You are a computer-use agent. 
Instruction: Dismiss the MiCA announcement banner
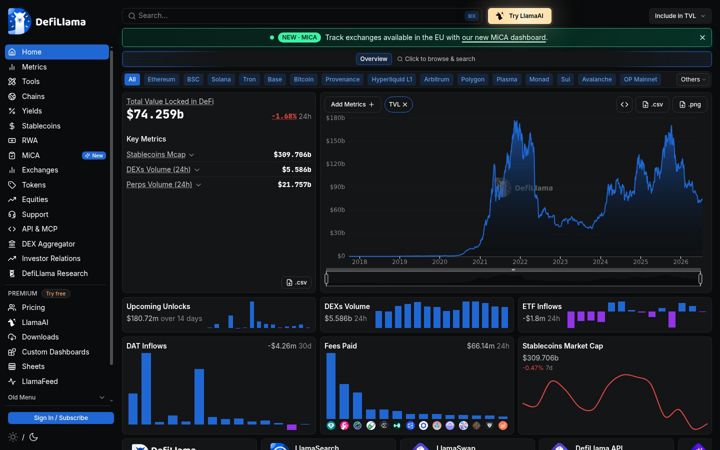(702, 38)
